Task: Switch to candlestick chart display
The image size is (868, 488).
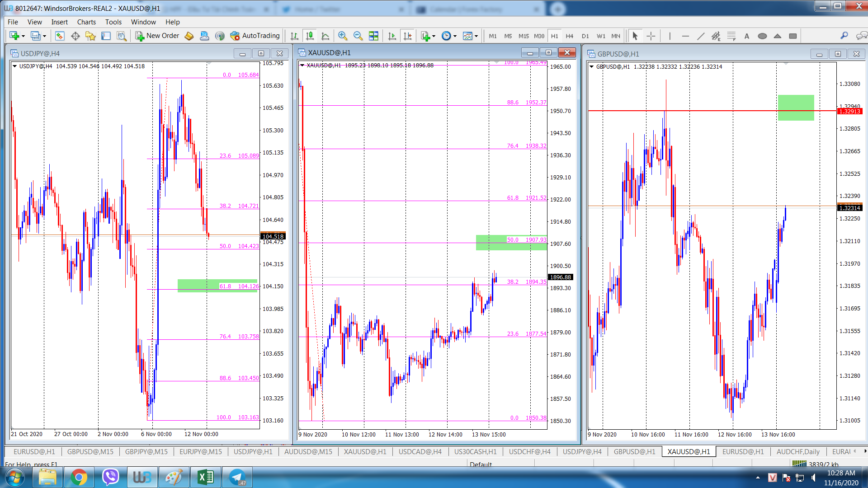Action: tap(310, 36)
